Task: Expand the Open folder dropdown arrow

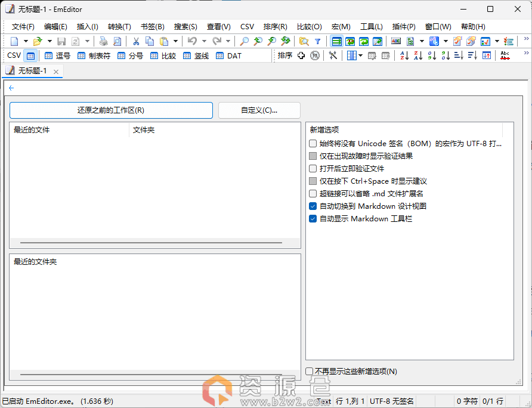Action: 50,41
